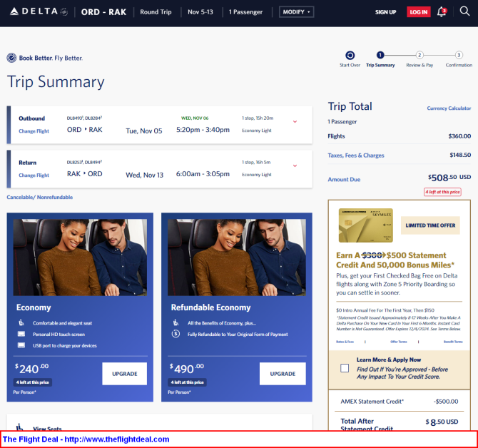
Task: Click the Book Better badge icon
Action: pos(11,58)
